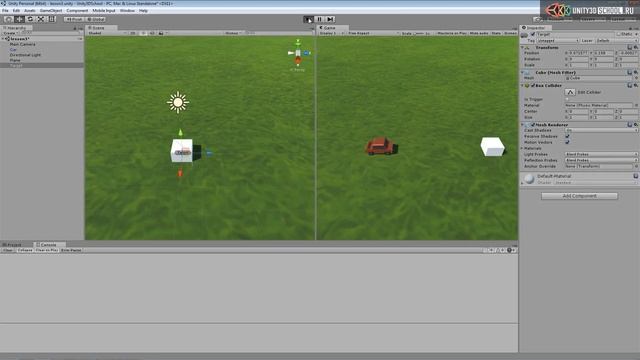Select Car object in Hierarchy
Viewport: 640px width, 360px height.
13,49
